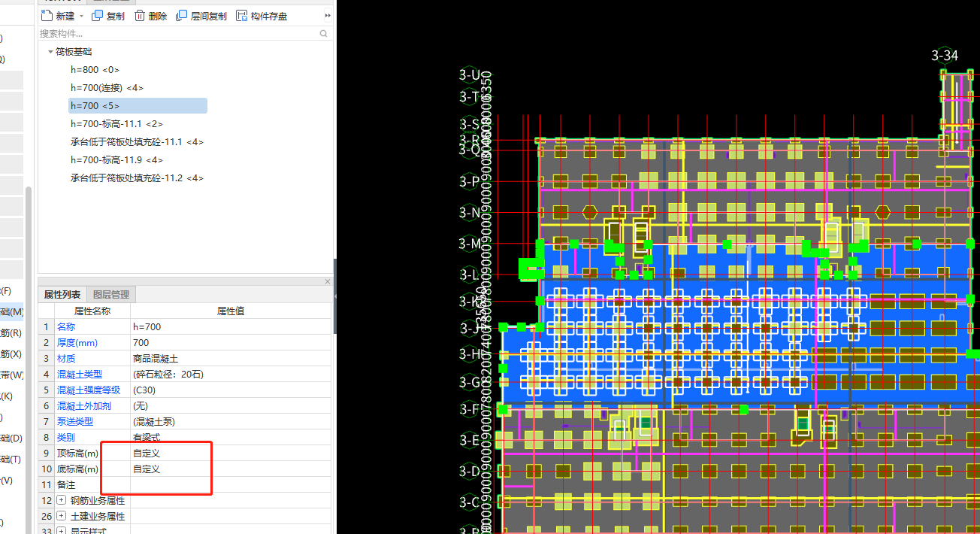Viewport: 980px width, 534px height.
Task: Select the 带(W) sidebar item
Action: [x=11, y=375]
